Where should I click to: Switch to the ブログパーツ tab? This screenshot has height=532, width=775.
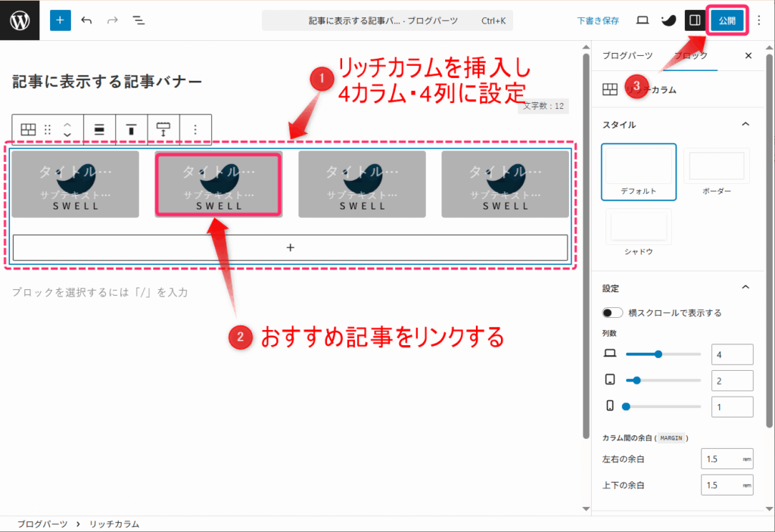tap(627, 56)
